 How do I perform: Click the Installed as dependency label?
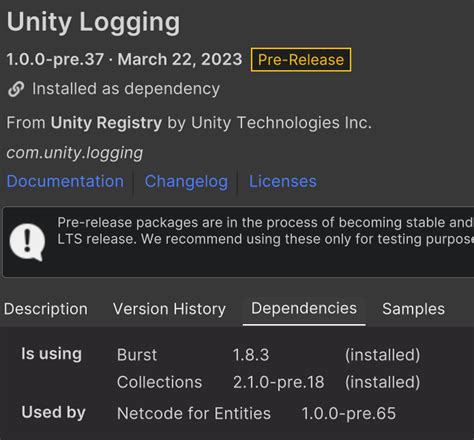click(x=126, y=89)
